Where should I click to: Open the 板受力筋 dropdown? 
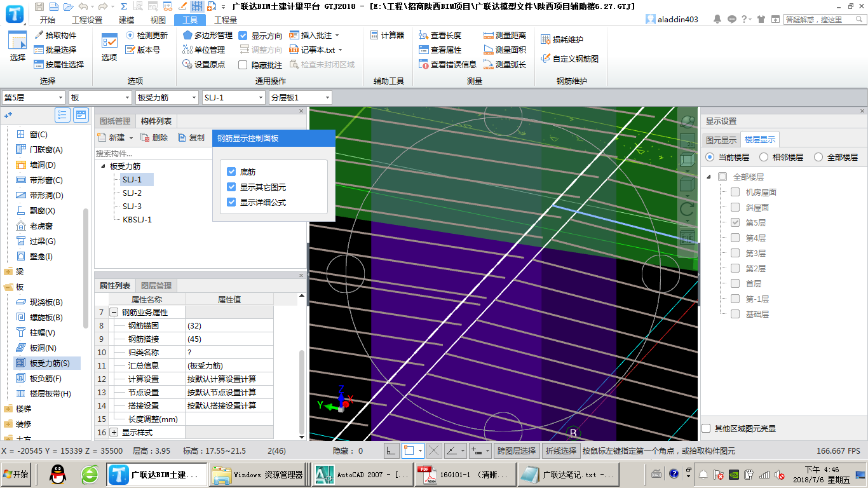click(x=166, y=97)
